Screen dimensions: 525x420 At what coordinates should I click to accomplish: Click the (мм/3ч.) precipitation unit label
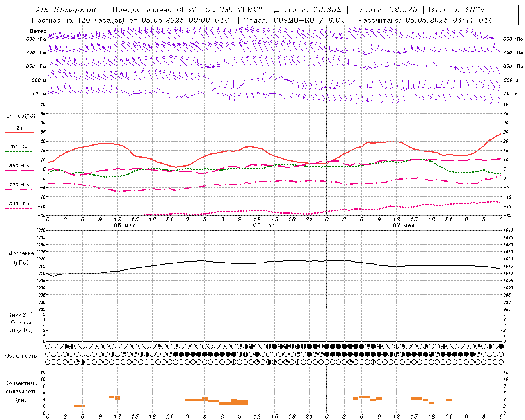click(21, 315)
